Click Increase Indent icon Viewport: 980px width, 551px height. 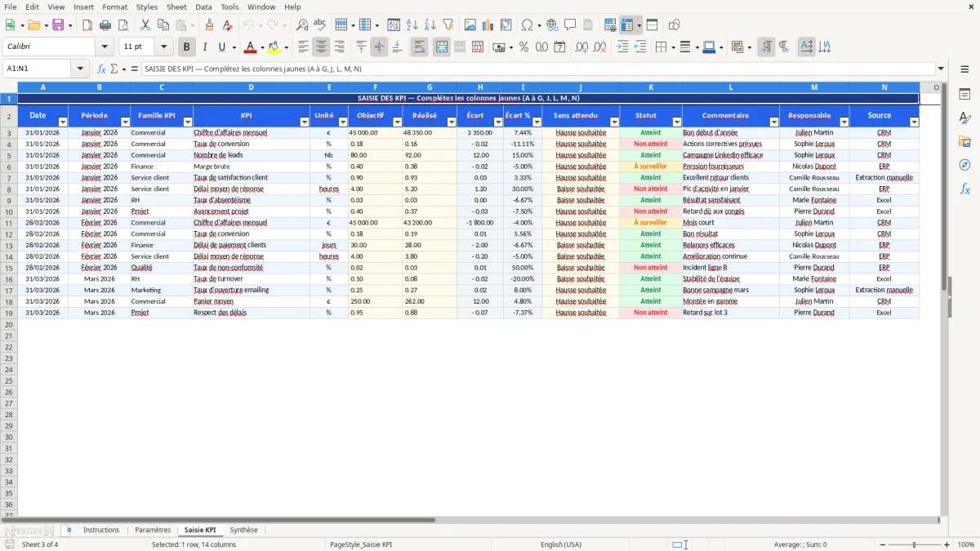[622, 47]
